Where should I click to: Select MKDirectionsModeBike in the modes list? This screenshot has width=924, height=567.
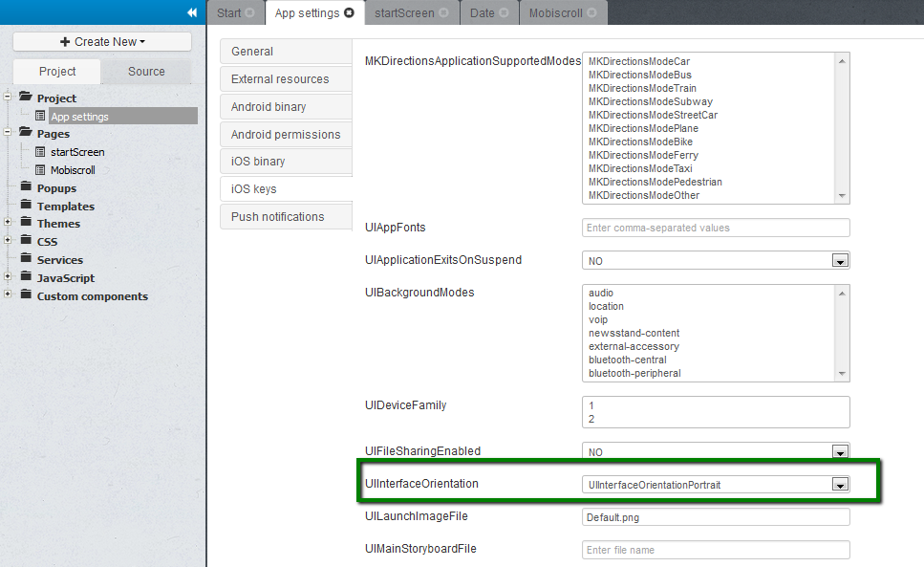tap(640, 142)
